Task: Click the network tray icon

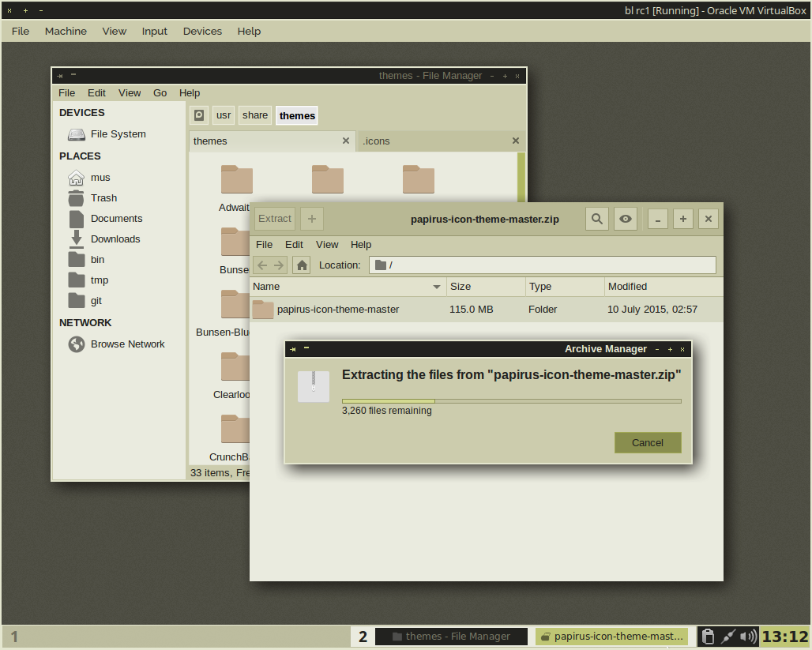Action: (x=728, y=637)
